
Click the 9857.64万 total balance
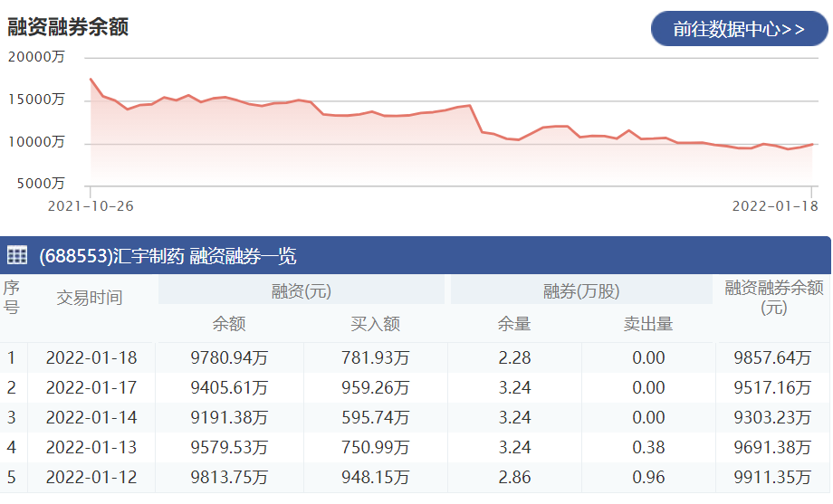click(x=772, y=358)
